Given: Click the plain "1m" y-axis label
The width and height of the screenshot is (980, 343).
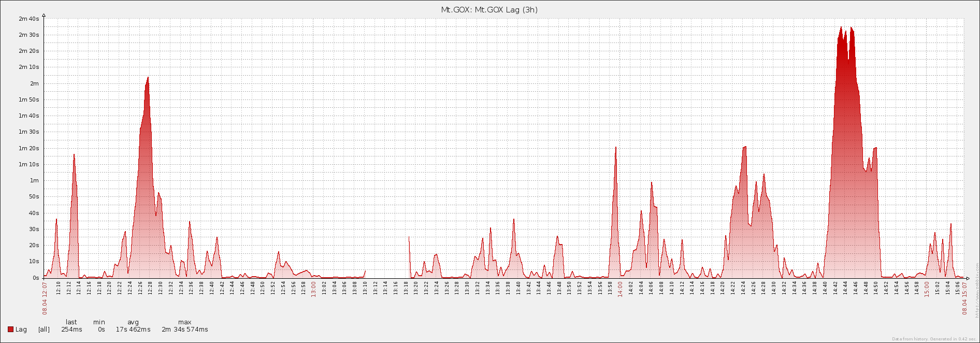Looking at the screenshot, I should coord(34,181).
